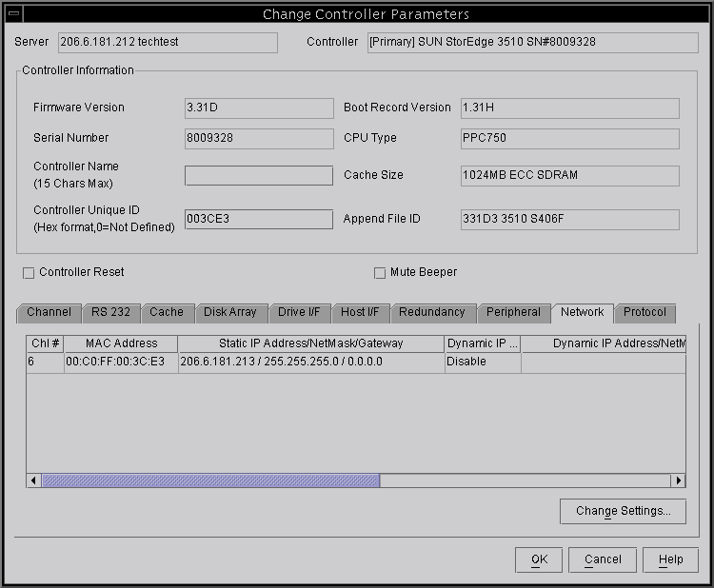
Task: Switch to the Channel tab
Action: coord(50,313)
